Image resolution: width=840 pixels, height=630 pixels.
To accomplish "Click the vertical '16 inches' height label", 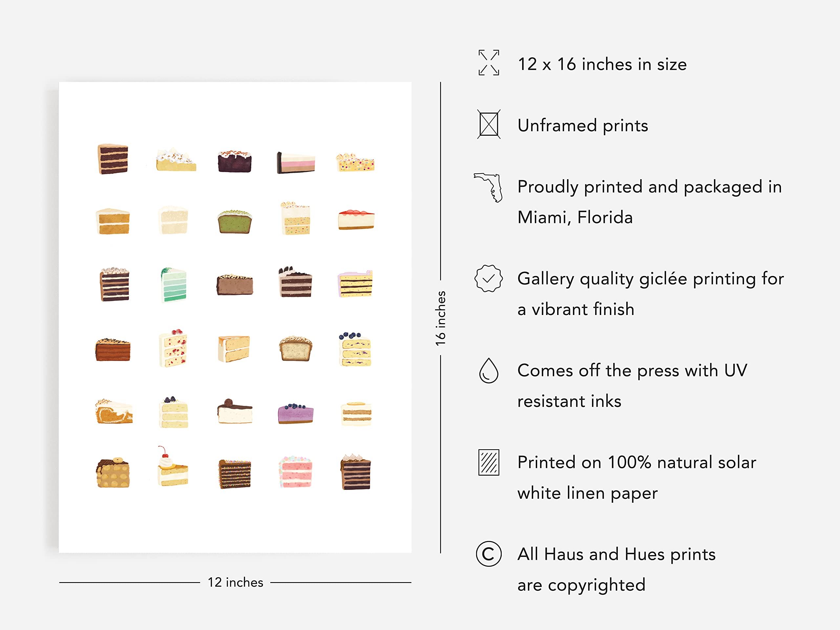I will (440, 318).
